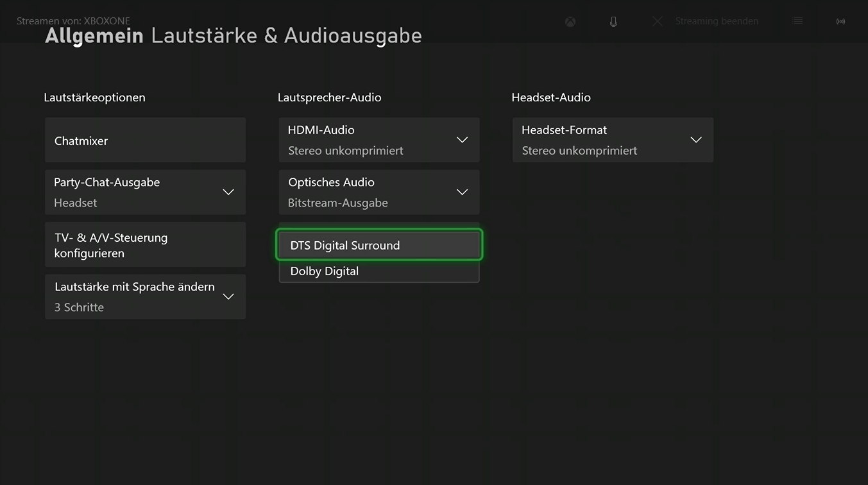Image resolution: width=868 pixels, height=485 pixels.
Task: Select Dolby Digital option
Action: coord(379,271)
